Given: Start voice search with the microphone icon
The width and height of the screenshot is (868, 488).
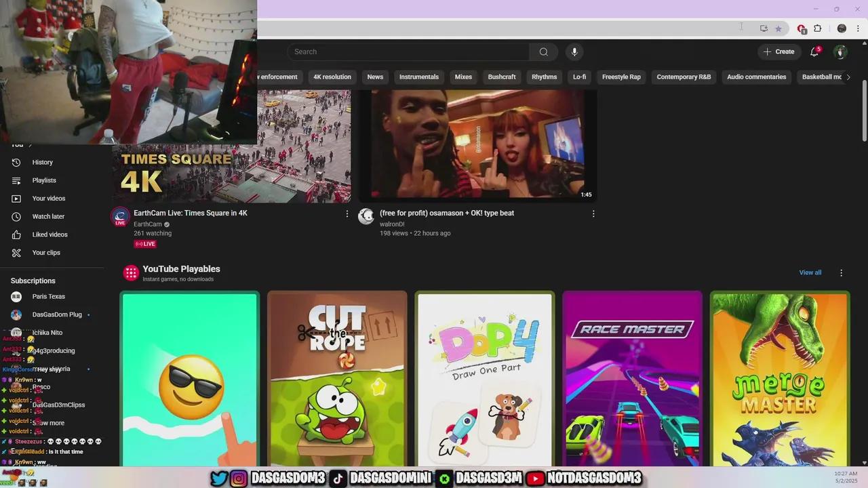Looking at the screenshot, I should [574, 52].
